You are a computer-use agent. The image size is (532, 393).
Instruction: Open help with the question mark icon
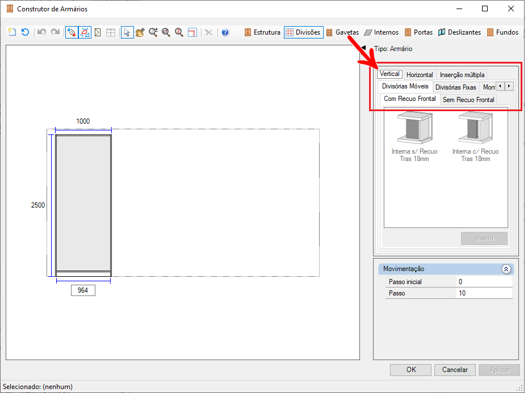(x=225, y=32)
